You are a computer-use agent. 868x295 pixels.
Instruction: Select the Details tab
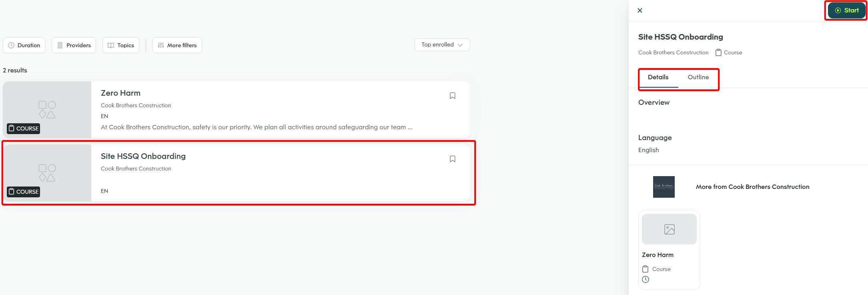658,77
